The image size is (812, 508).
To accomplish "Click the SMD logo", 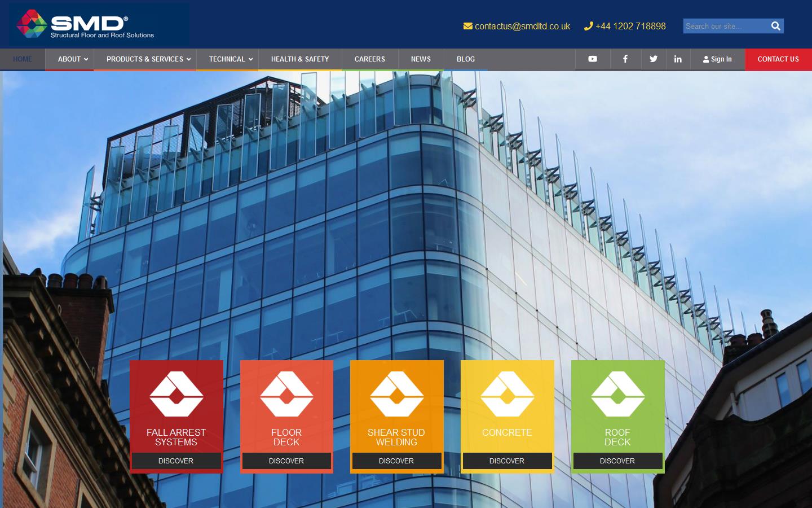I will tap(85, 24).
